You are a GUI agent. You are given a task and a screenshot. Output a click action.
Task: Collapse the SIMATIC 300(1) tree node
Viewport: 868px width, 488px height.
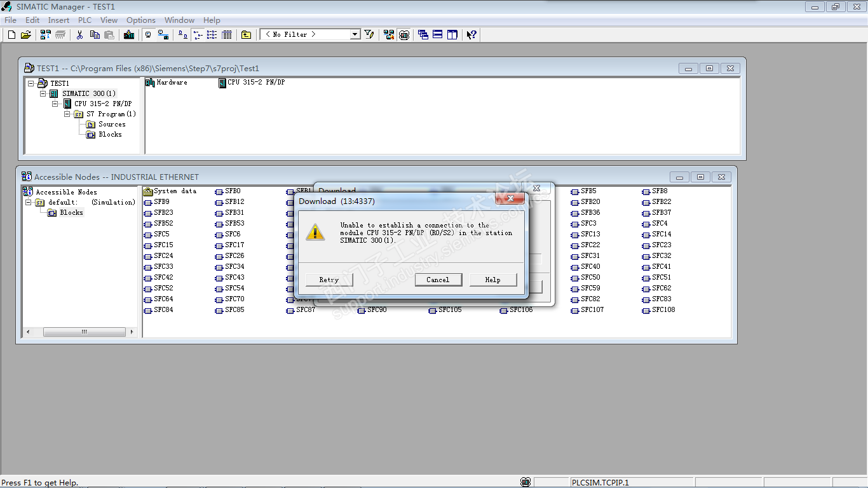tap(43, 93)
